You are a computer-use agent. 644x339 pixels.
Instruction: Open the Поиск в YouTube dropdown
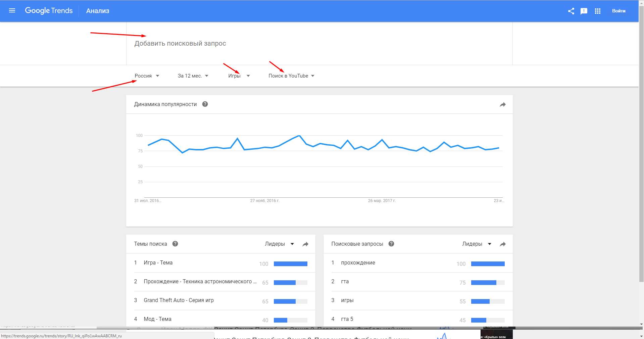click(291, 76)
